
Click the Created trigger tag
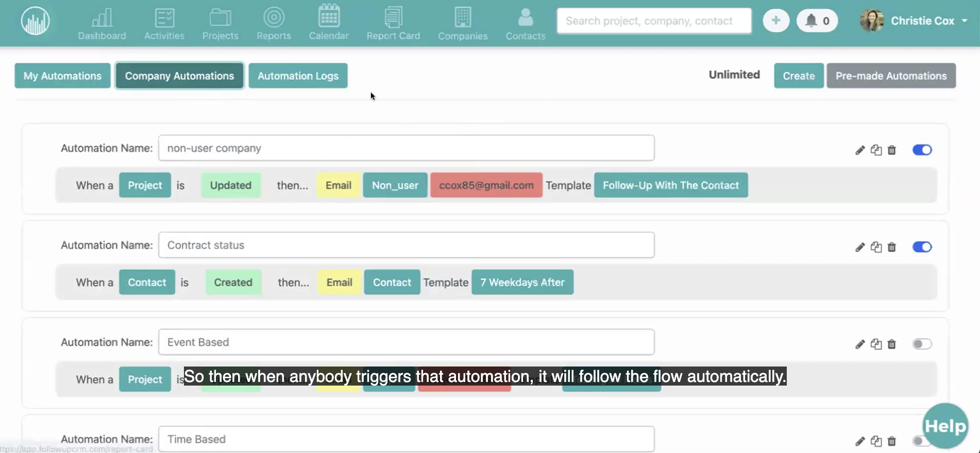tap(233, 282)
